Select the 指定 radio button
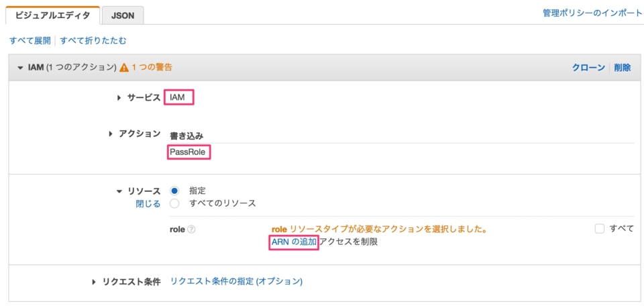The image size is (644, 306). click(174, 191)
